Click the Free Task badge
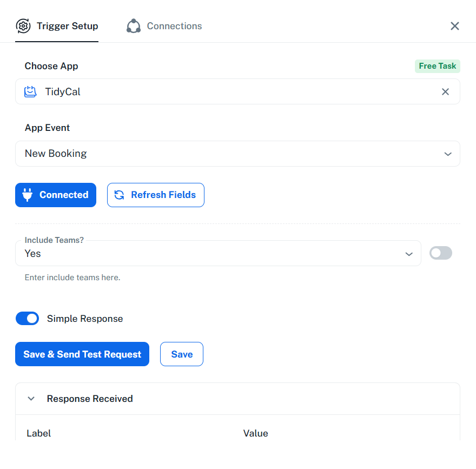The width and height of the screenshot is (476, 469). pos(437,66)
